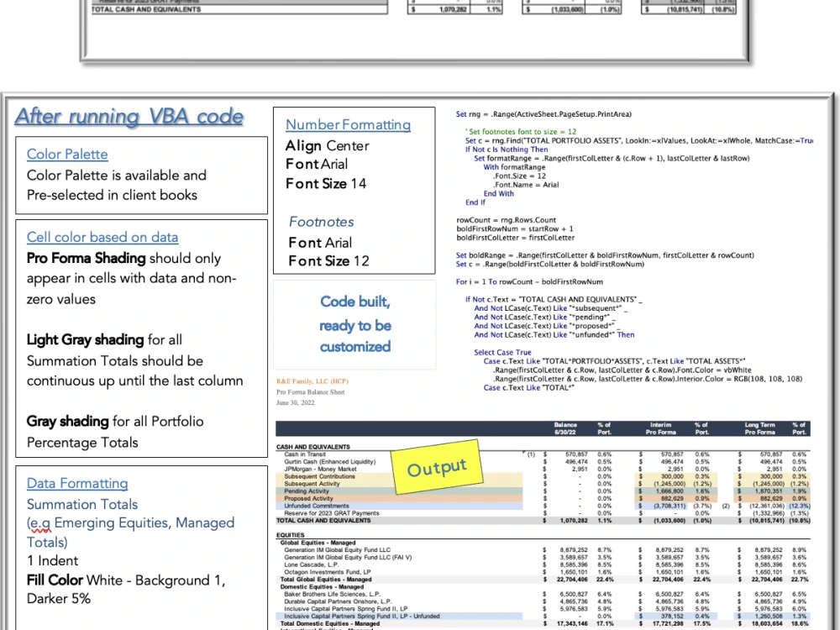
Task: Click the "(12,361,036)" long term value
Action: click(x=766, y=506)
